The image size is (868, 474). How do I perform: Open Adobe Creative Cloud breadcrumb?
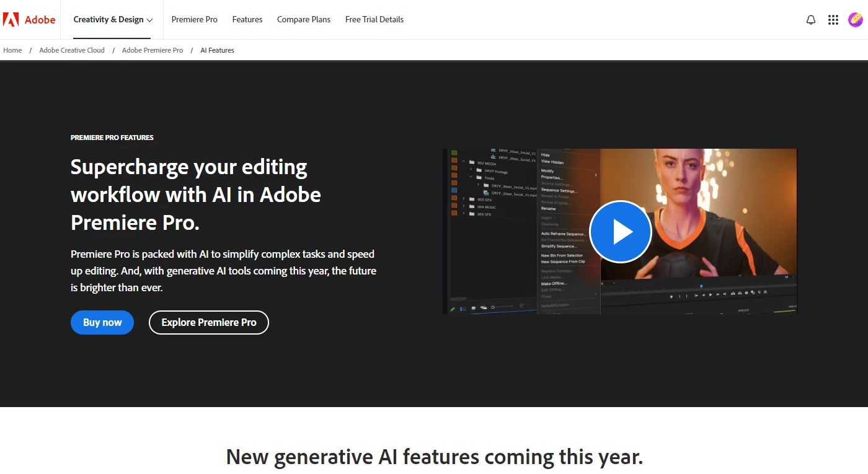(x=72, y=50)
